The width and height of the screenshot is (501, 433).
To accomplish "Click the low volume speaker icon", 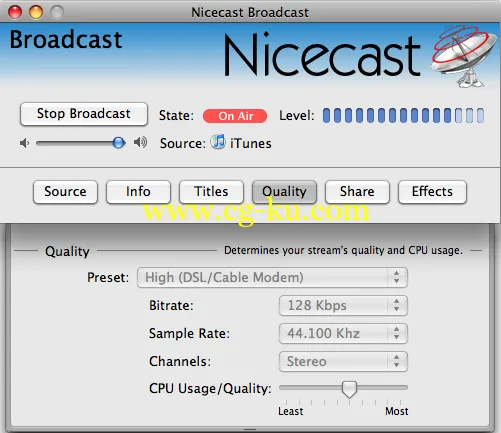I will tap(24, 143).
